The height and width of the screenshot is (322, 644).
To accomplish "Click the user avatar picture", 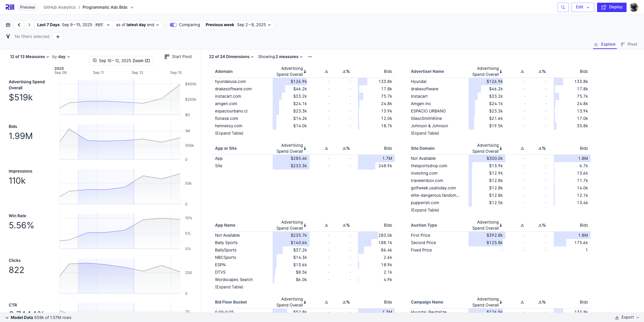I will point(634,7).
